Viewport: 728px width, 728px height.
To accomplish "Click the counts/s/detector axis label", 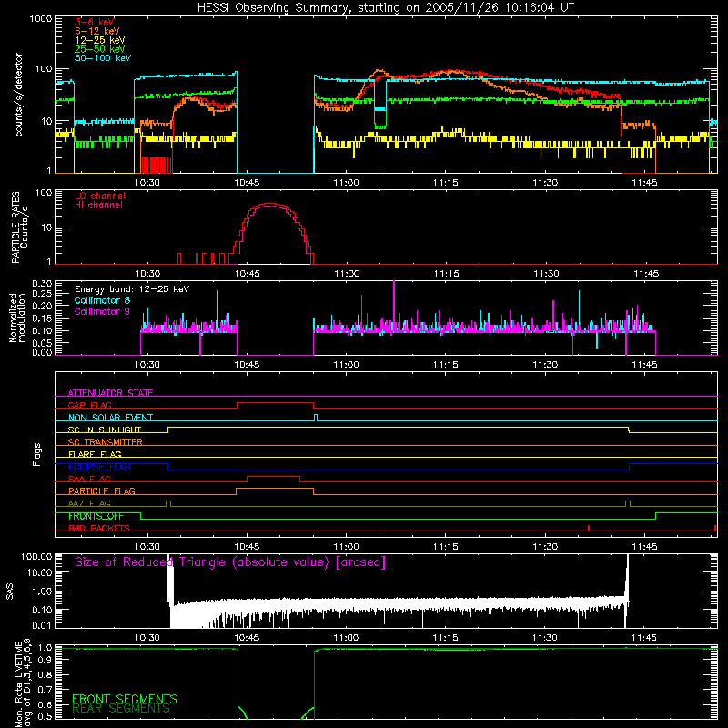I will 18,95.
